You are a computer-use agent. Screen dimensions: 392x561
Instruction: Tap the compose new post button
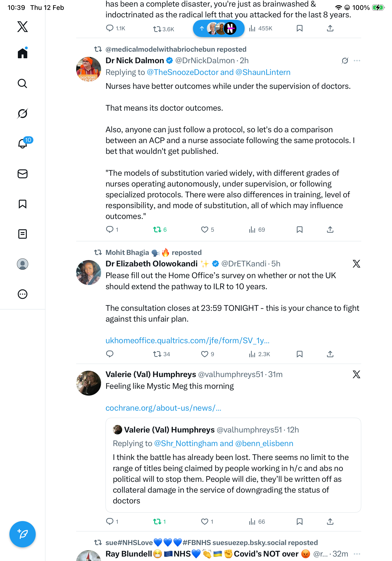click(x=23, y=534)
